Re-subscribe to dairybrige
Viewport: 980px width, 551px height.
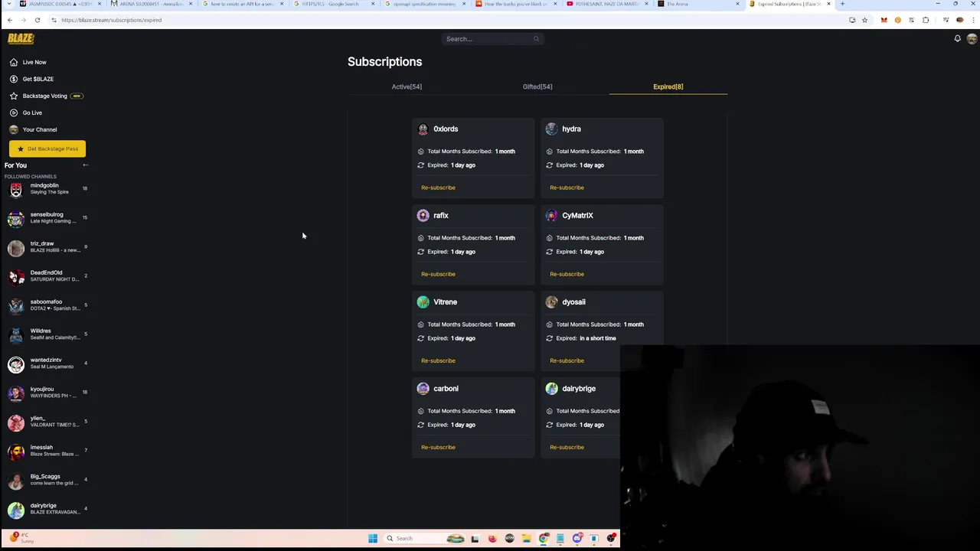pos(567,447)
